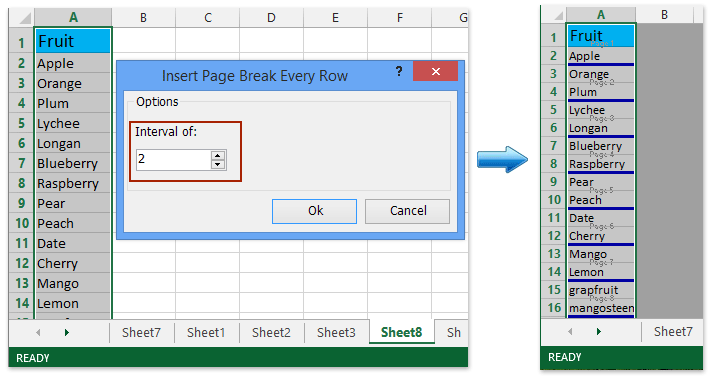Click the previous-sheet arrow in left window
This screenshot has height=377, width=709.
click(x=38, y=333)
